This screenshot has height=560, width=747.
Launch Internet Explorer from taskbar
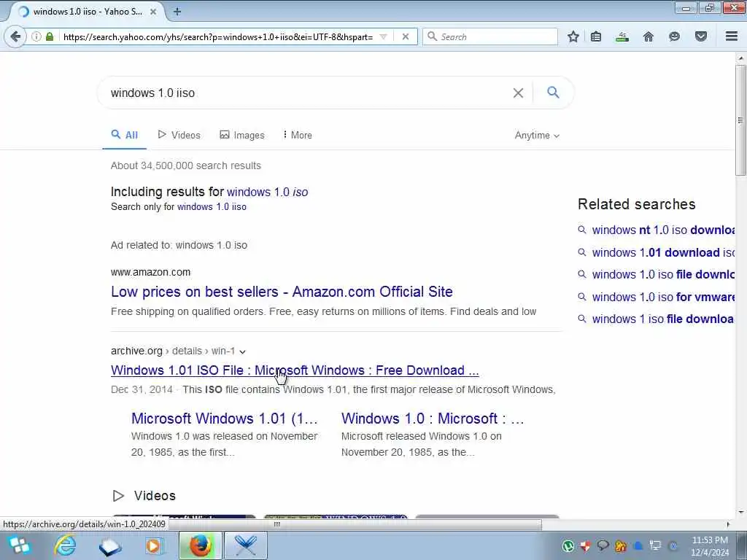65,545
